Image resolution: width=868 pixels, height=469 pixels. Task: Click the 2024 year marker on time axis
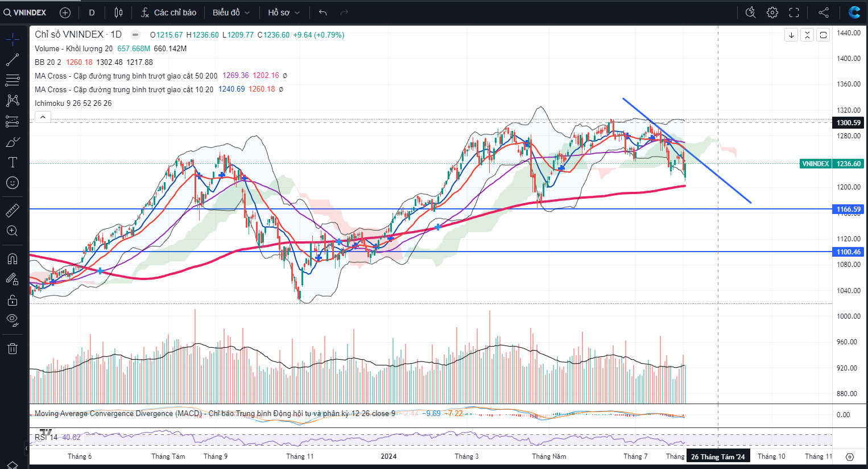tap(388, 456)
